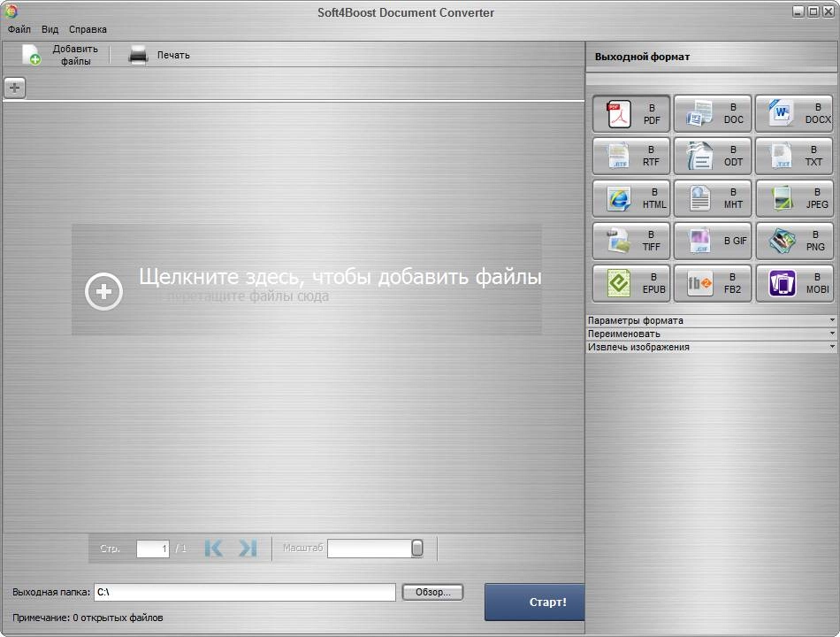Click the circled plus add-files icon
The image size is (840, 637).
(104, 291)
